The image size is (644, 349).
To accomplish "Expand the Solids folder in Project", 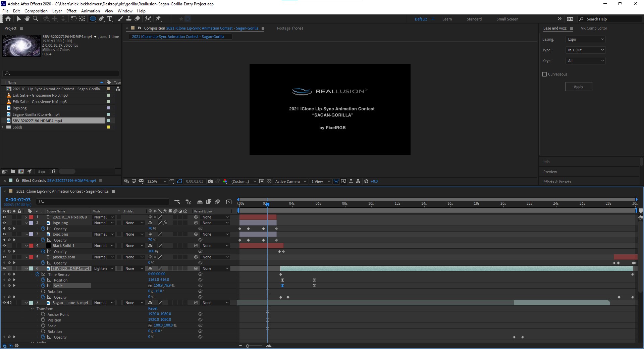I will point(3,127).
